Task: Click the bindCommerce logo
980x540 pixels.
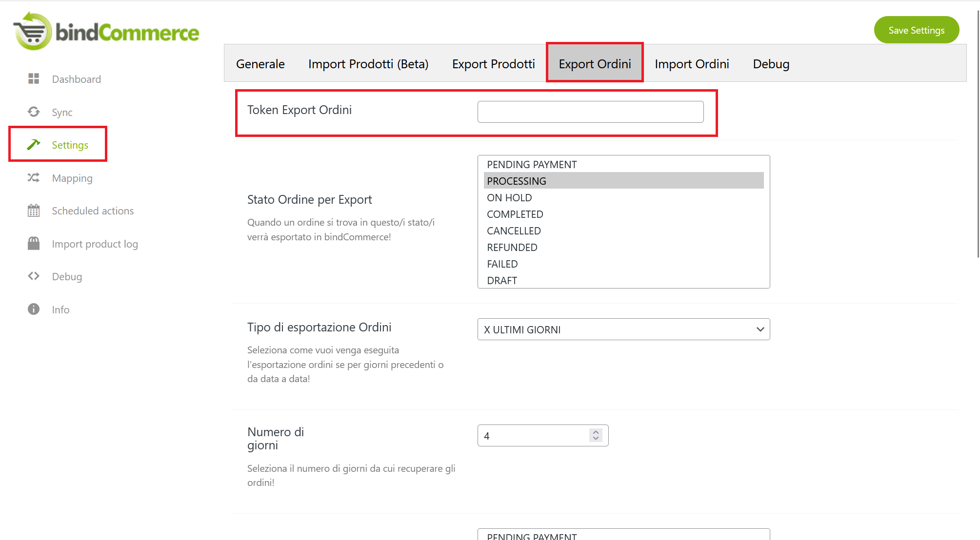Action: [x=106, y=32]
